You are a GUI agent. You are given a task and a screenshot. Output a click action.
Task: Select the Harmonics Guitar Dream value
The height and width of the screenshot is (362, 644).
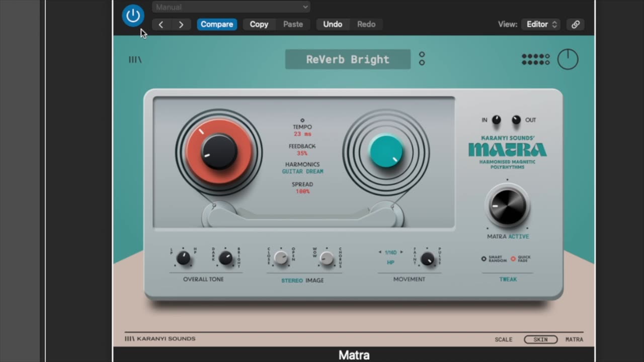pyautogui.click(x=302, y=171)
